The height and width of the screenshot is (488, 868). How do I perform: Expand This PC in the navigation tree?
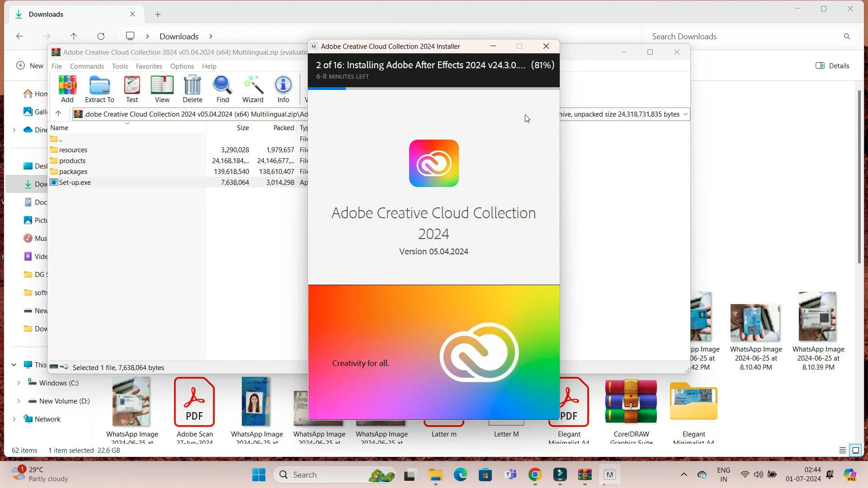tap(14, 365)
